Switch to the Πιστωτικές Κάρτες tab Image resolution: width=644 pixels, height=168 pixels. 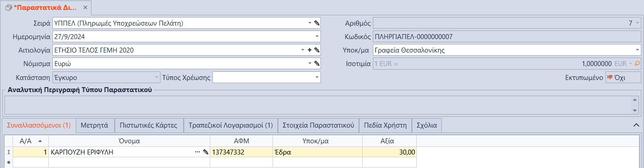point(149,125)
